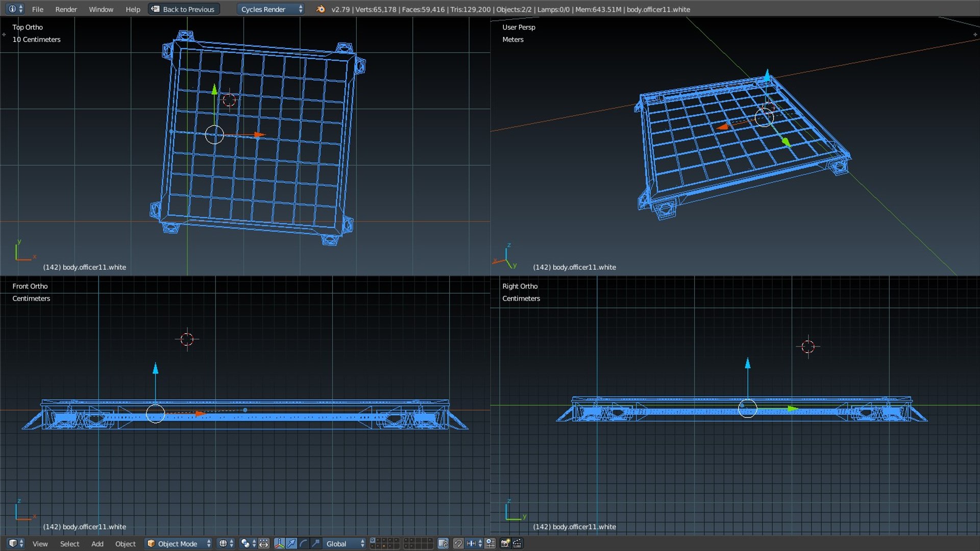Screen dimensions: 980x551
Task: Open the Global transform orientation dropdown
Action: pos(345,543)
